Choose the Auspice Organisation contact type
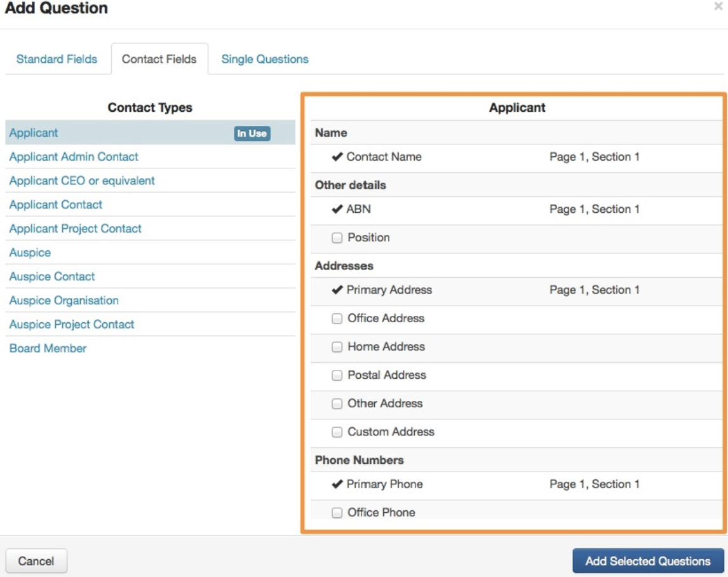The image size is (728, 577). tap(64, 301)
